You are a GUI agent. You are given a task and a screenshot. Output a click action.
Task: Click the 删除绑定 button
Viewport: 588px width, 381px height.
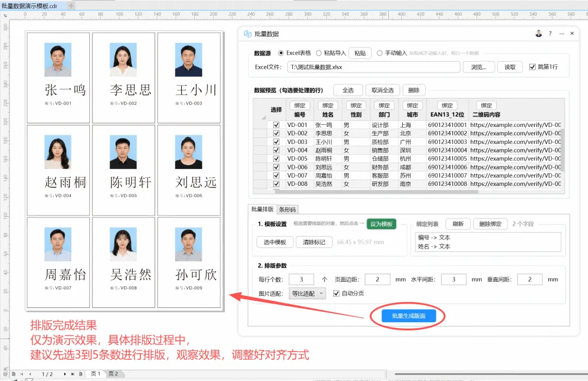point(490,224)
